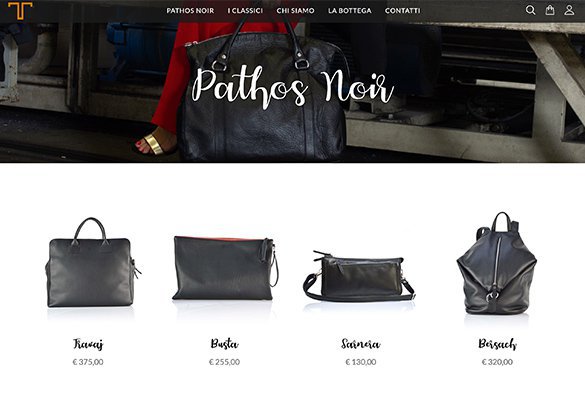Screen dimensions: 585x410
Task: Open the Travaj product title link
Action: click(x=88, y=344)
